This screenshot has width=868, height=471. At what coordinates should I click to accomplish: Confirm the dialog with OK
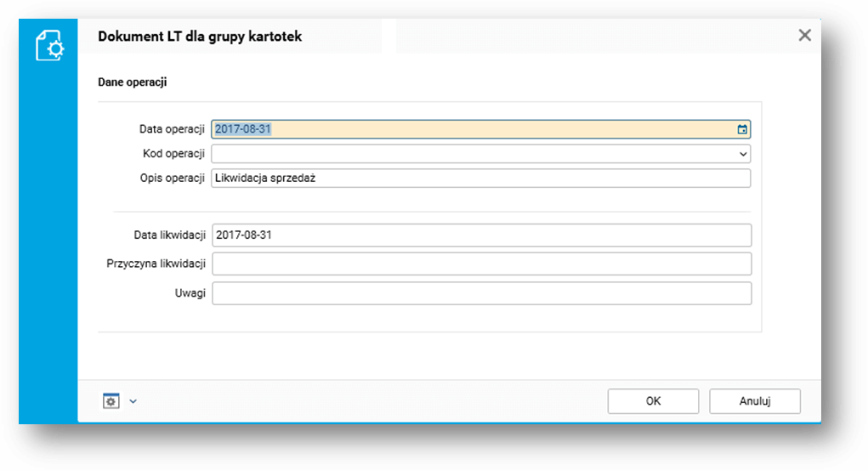pyautogui.click(x=653, y=401)
